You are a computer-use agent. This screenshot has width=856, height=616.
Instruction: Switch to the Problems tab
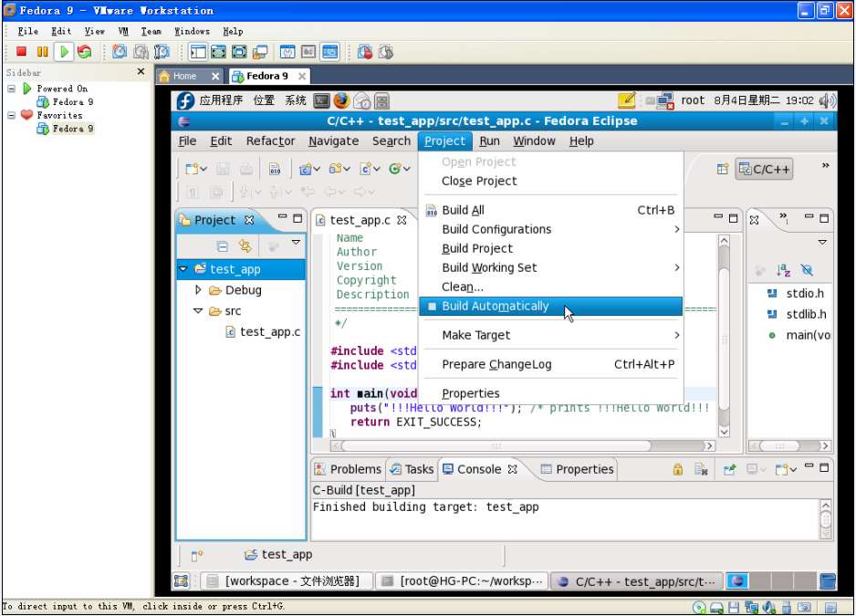[x=348, y=469]
